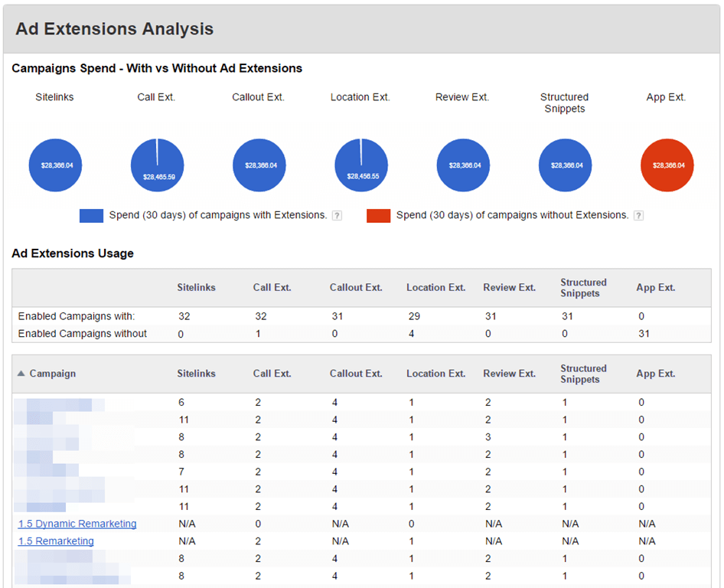Sort campaign table by Call Ext. column

coord(272,374)
